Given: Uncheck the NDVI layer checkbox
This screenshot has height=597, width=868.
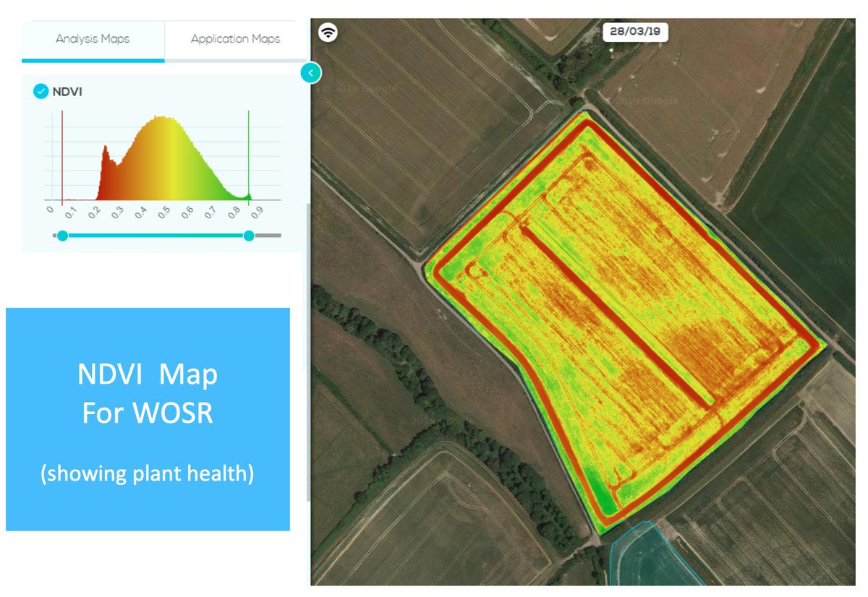Looking at the screenshot, I should [41, 92].
